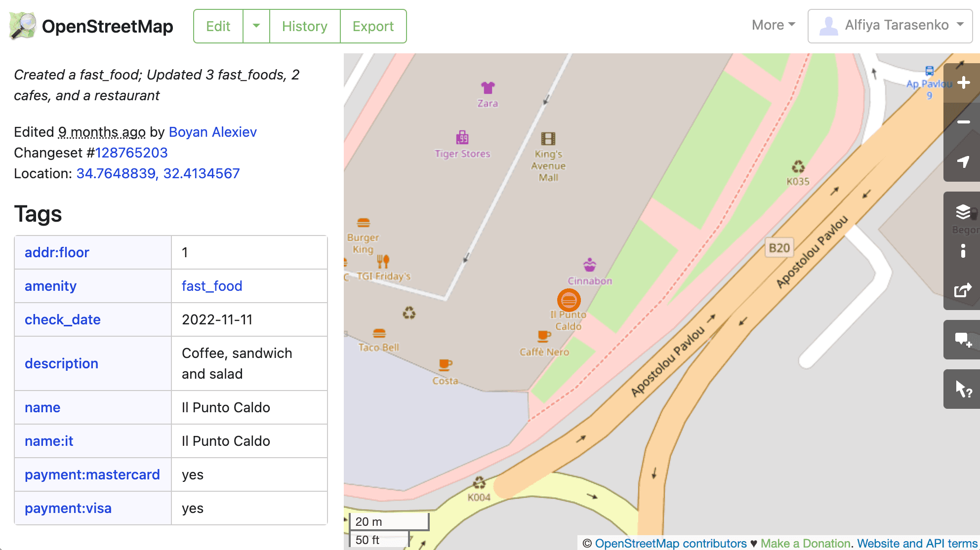Open the History tab

point(305,26)
